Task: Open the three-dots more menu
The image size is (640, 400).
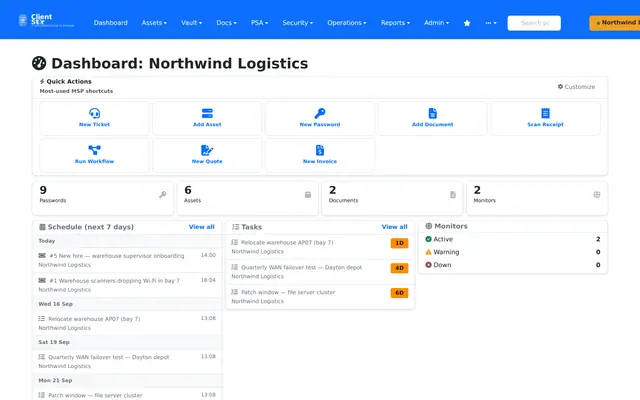Action: (x=491, y=23)
